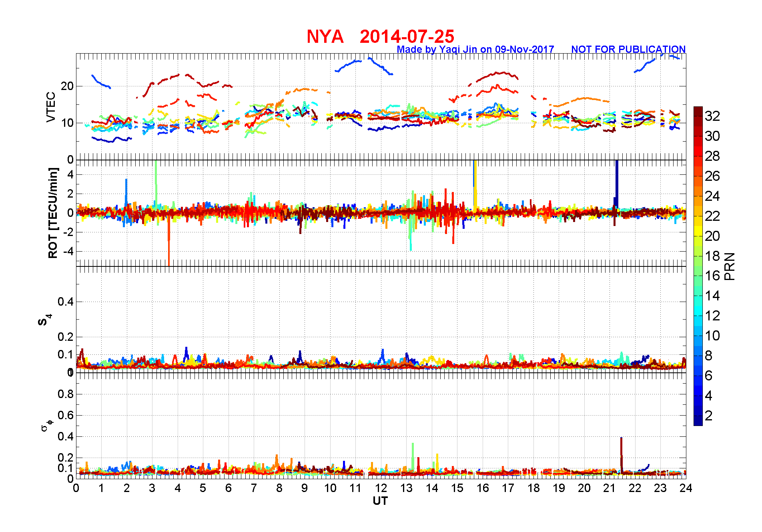762x532 pixels.
Task: Click the sigma-phi y-axis label
Action: tap(46, 425)
